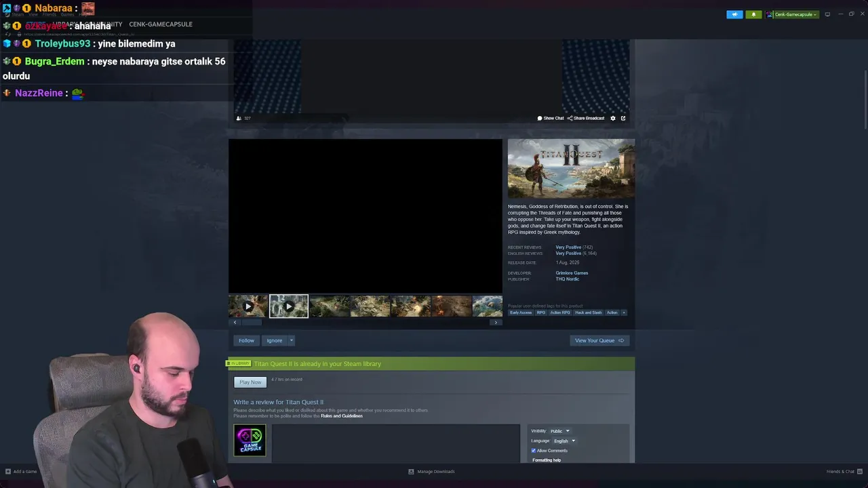
Task: Click Bugra_Erdem chat username
Action: 54,61
